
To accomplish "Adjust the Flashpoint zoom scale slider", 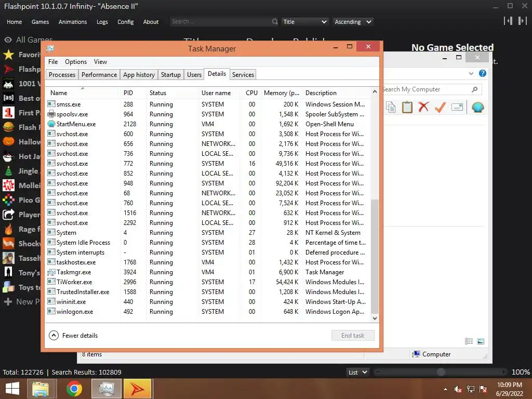I will point(441,372).
